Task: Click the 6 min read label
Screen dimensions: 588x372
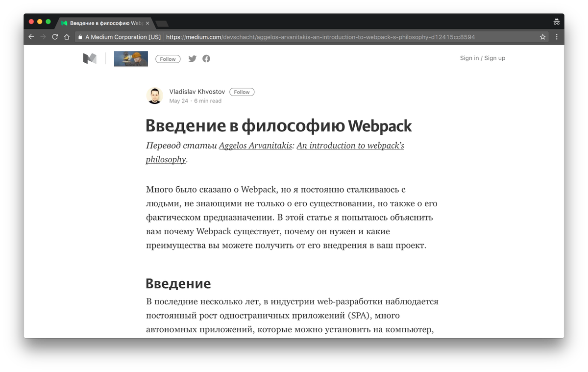Action: pyautogui.click(x=208, y=101)
